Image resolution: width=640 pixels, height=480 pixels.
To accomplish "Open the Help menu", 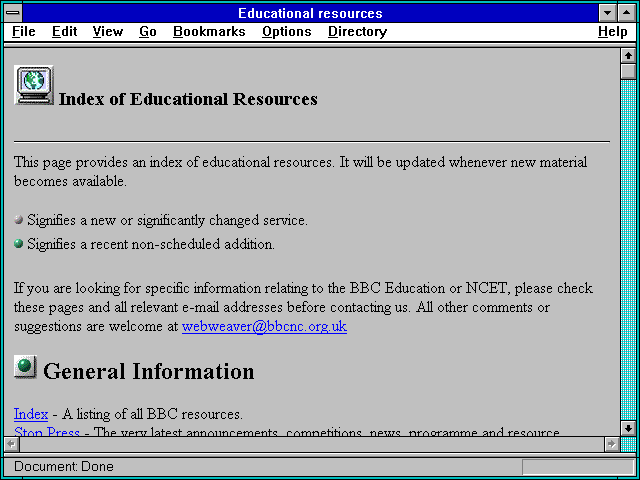I will [613, 31].
